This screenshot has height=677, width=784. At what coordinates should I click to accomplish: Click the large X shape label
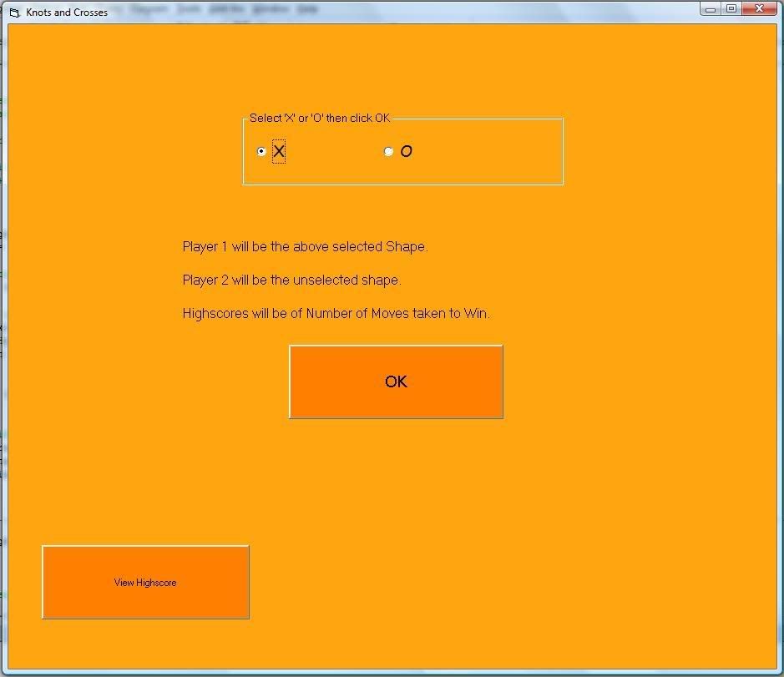click(279, 151)
